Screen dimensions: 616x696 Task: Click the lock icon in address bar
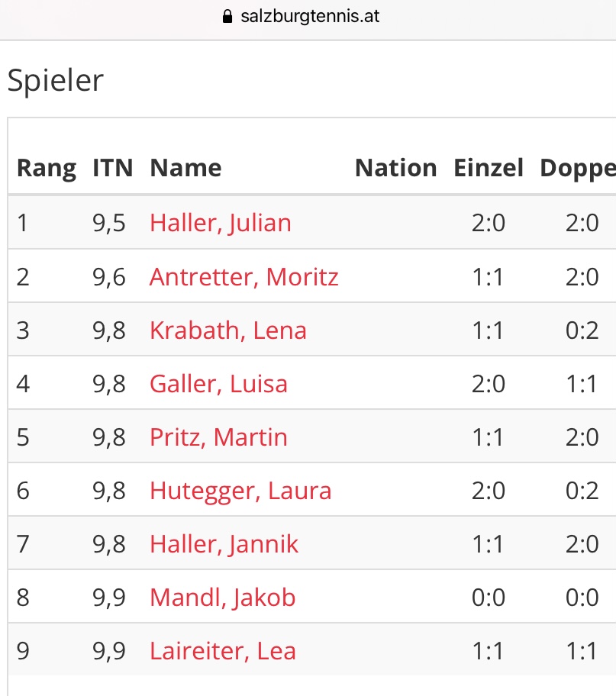pos(227,17)
